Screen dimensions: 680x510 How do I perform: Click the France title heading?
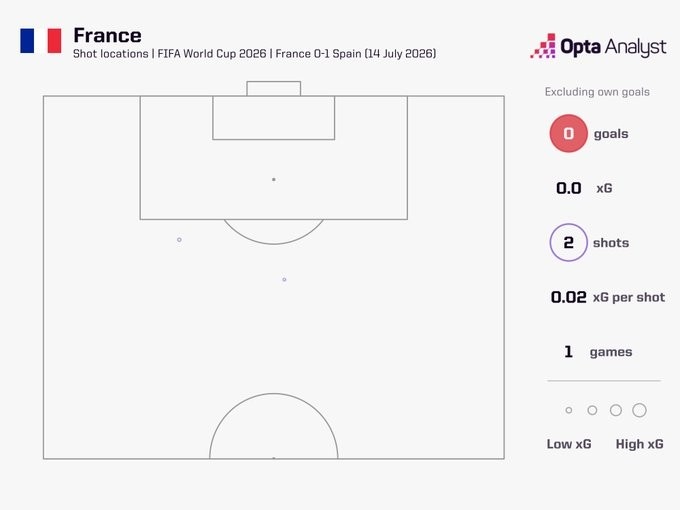[x=108, y=36]
